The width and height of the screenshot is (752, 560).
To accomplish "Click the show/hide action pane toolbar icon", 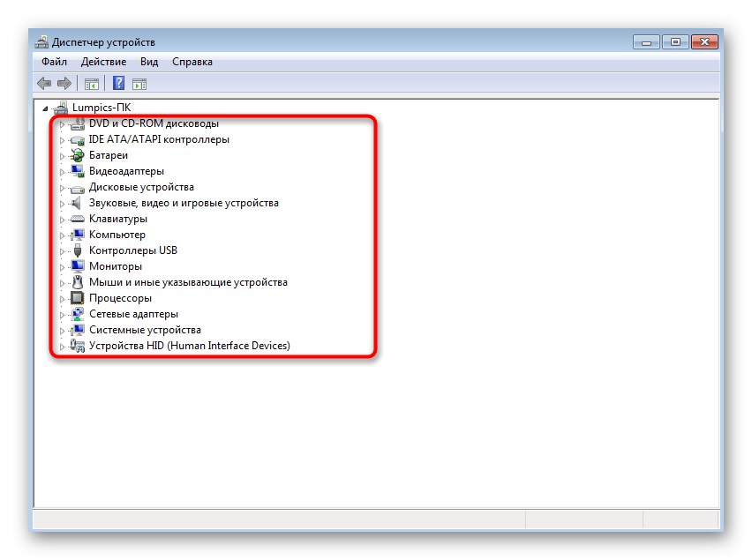I will pos(139,85).
